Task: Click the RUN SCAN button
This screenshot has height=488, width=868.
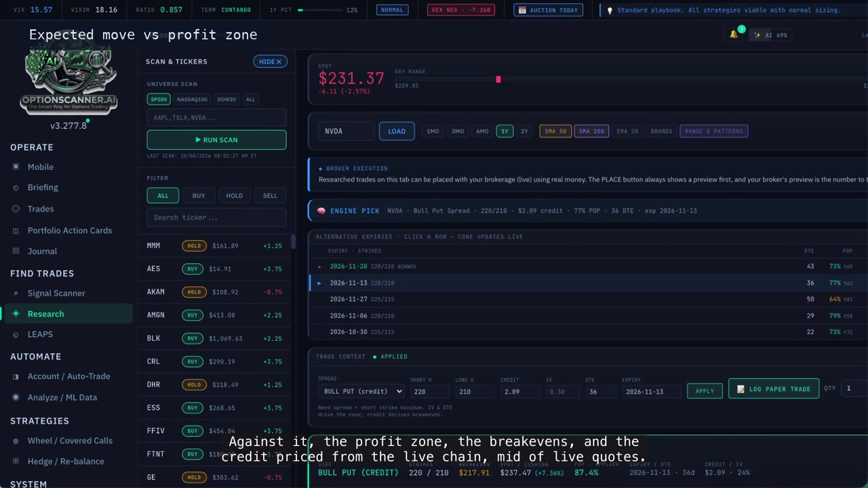Action: pos(216,140)
